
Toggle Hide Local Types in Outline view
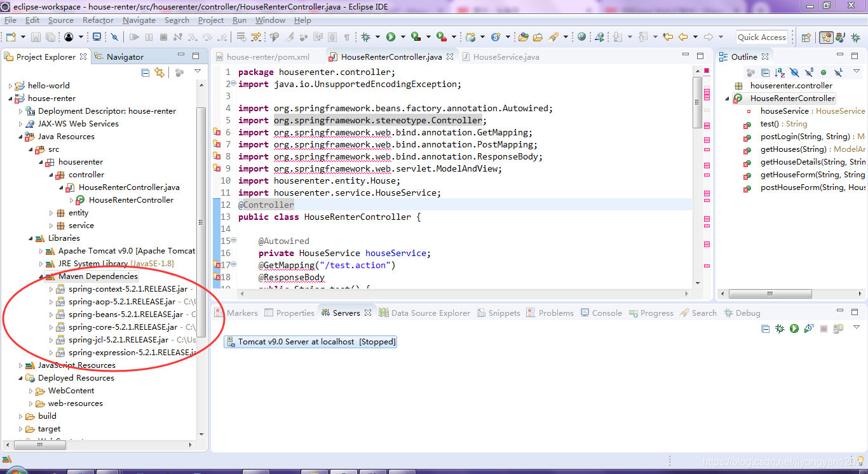838,72
